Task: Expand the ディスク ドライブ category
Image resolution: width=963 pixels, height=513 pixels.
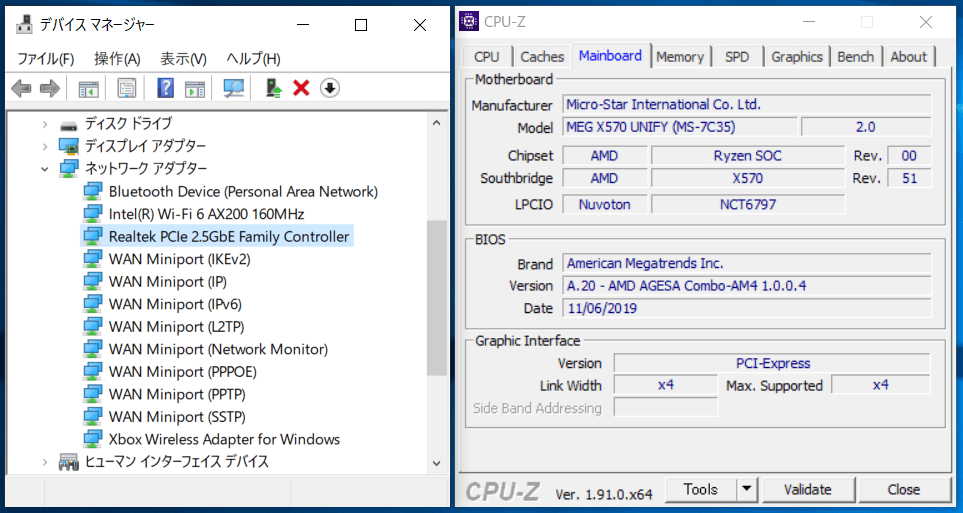Action: coord(44,124)
